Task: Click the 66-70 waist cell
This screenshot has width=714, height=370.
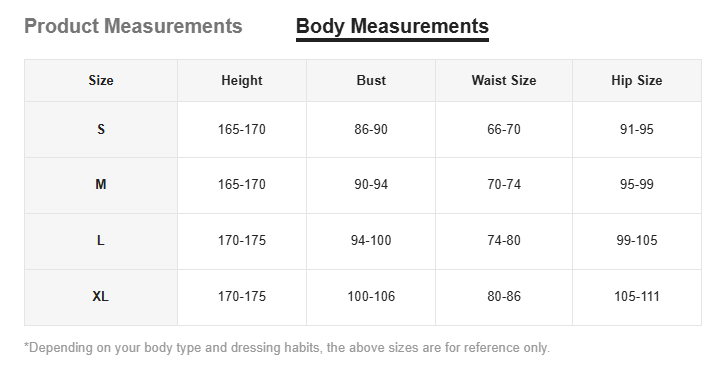Action: click(504, 130)
